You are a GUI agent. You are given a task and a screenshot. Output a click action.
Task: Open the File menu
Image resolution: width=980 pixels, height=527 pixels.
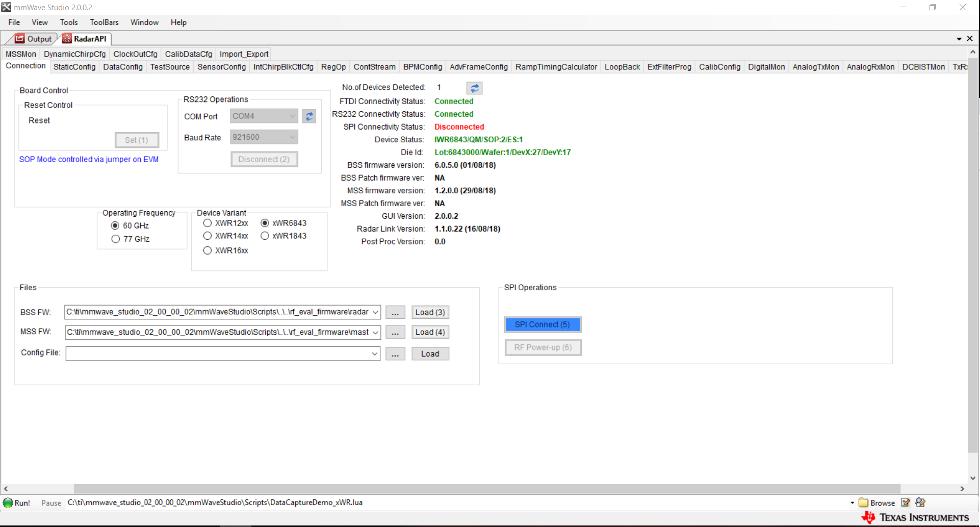click(x=14, y=22)
